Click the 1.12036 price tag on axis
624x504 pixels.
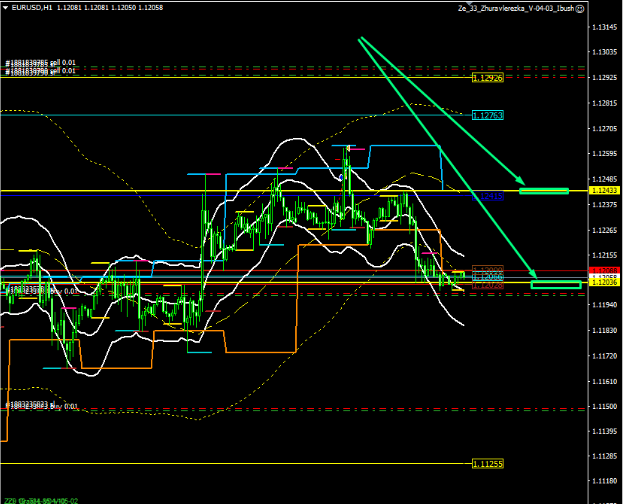[x=604, y=283]
